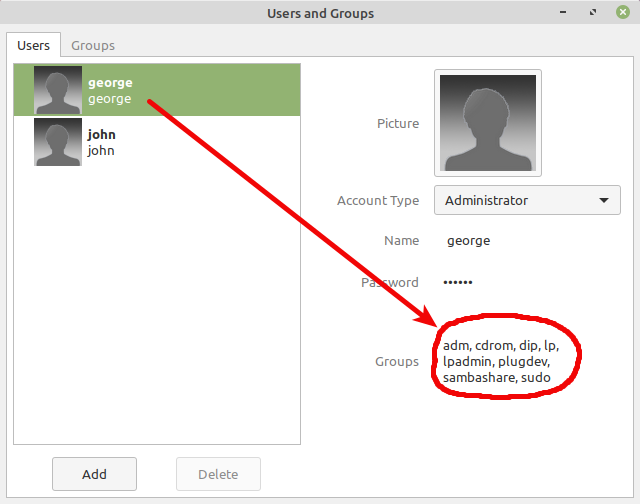Click george's avatar in the user list
640x504 pixels.
[58, 90]
